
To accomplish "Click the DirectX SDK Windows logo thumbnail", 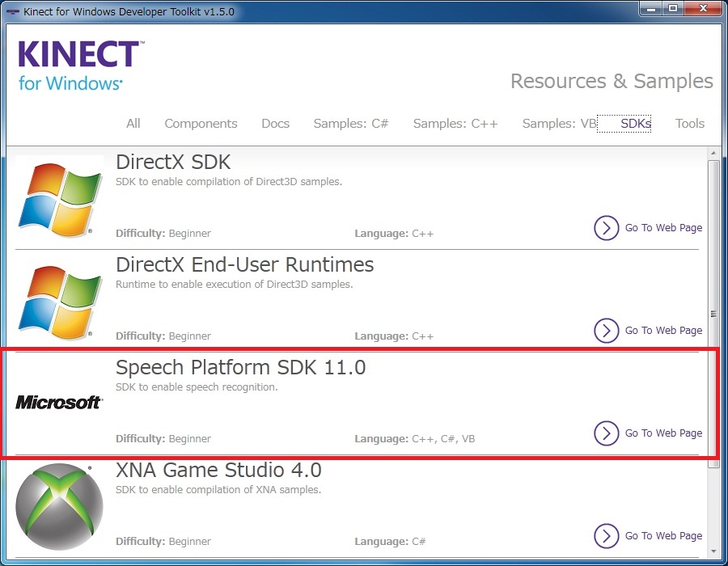I will (59, 200).
